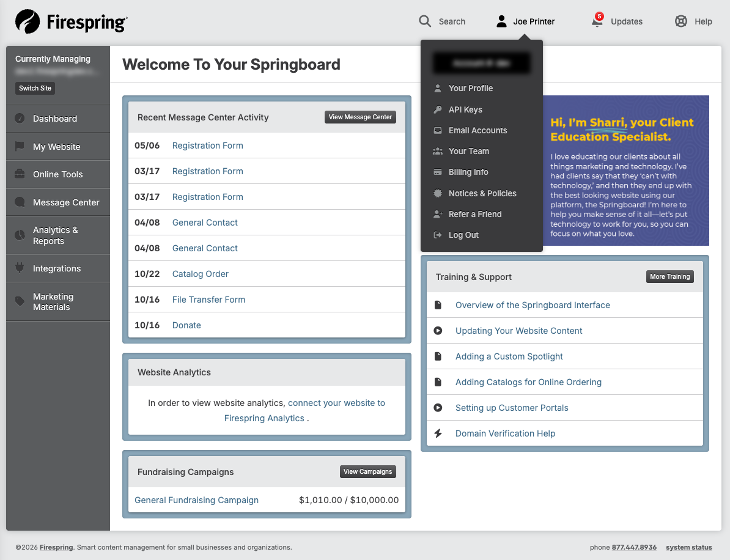
Task: Click document icon beside Adding Catalogs for Online Ordering
Action: click(438, 381)
